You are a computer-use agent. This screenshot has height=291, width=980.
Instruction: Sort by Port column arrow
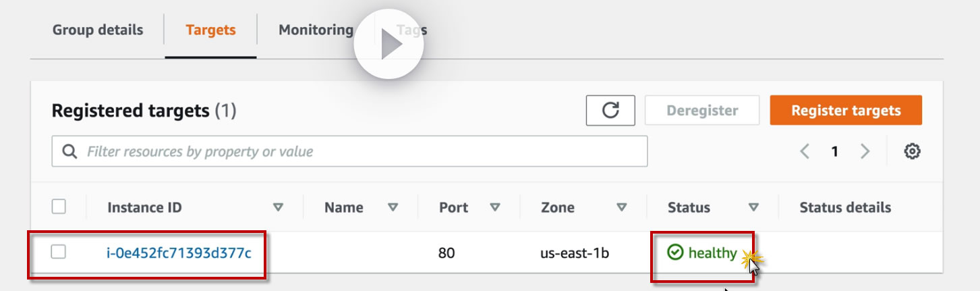(x=494, y=208)
